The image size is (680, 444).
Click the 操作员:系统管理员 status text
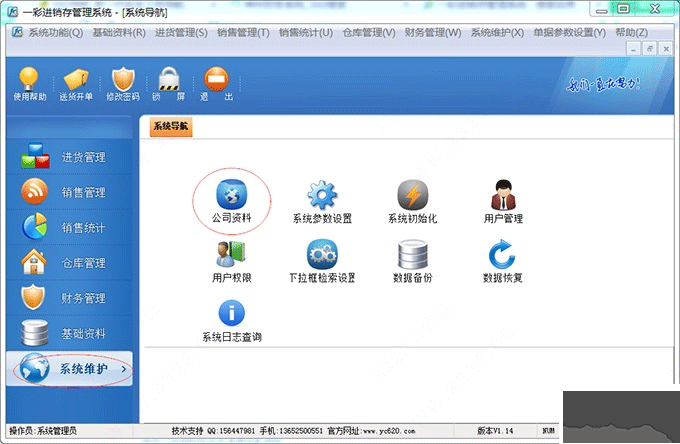click(x=43, y=431)
